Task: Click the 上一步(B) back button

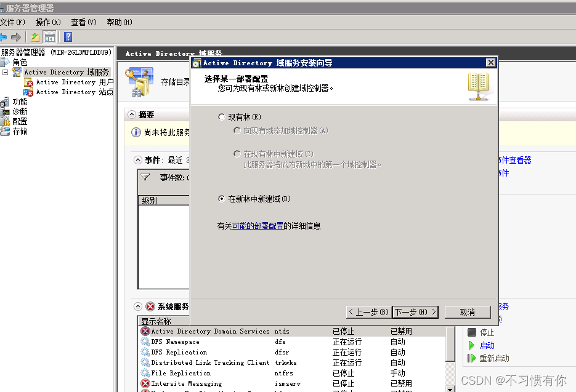Action: coord(369,312)
